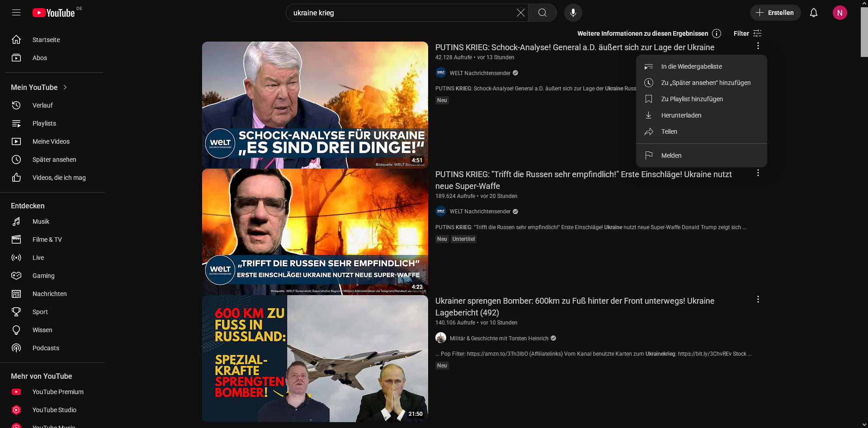The height and width of the screenshot is (428, 868).
Task: Click the YouTube logo
Action: point(54,13)
